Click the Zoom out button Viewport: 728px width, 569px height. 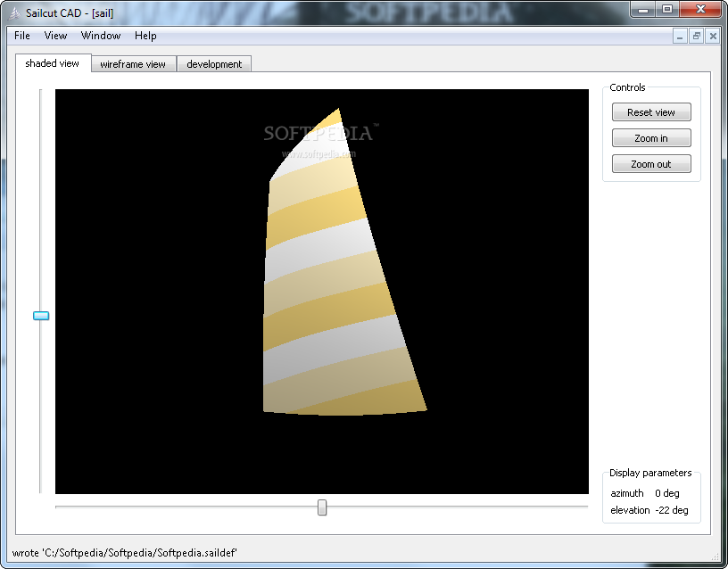pos(651,164)
